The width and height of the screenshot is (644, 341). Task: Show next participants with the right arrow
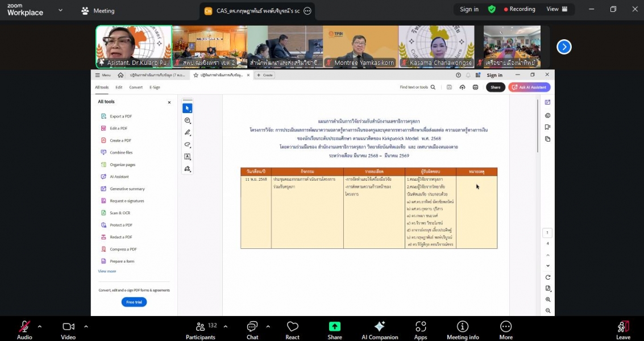(564, 47)
